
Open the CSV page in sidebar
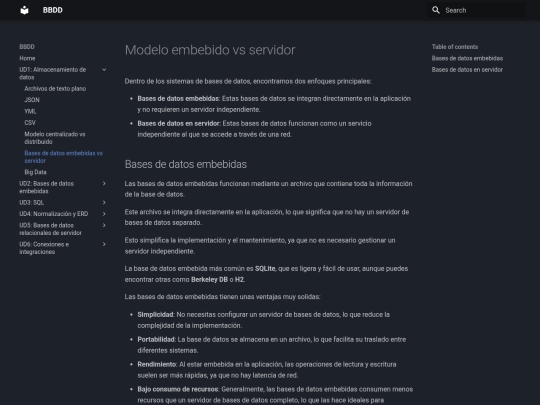30,123
